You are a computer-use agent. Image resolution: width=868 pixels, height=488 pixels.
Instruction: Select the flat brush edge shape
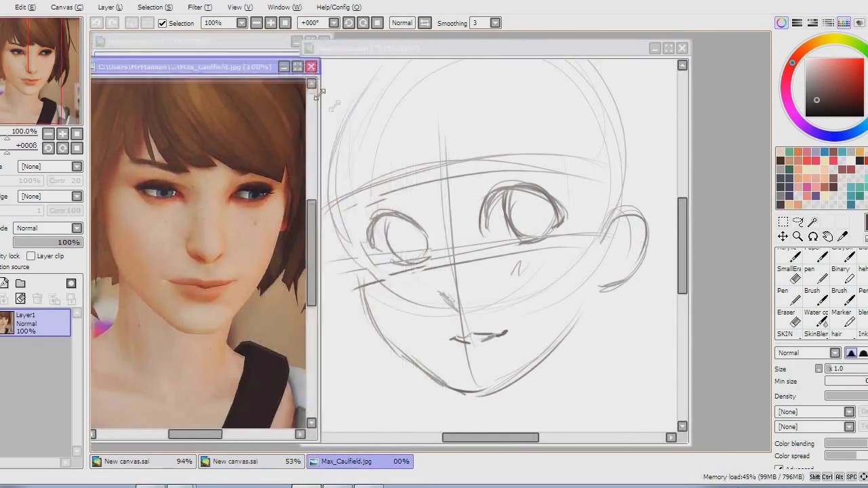[x=863, y=353]
